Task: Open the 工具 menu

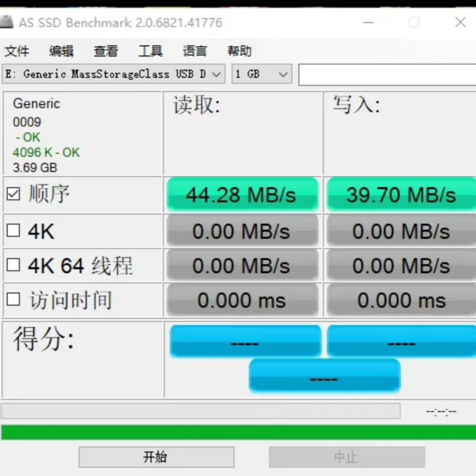Action: click(150, 51)
